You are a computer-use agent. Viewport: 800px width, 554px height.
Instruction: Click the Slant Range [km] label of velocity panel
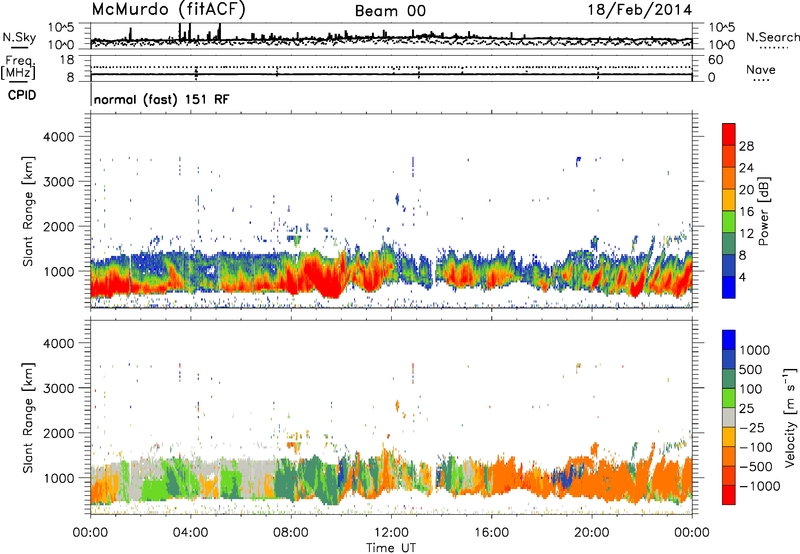click(29, 417)
